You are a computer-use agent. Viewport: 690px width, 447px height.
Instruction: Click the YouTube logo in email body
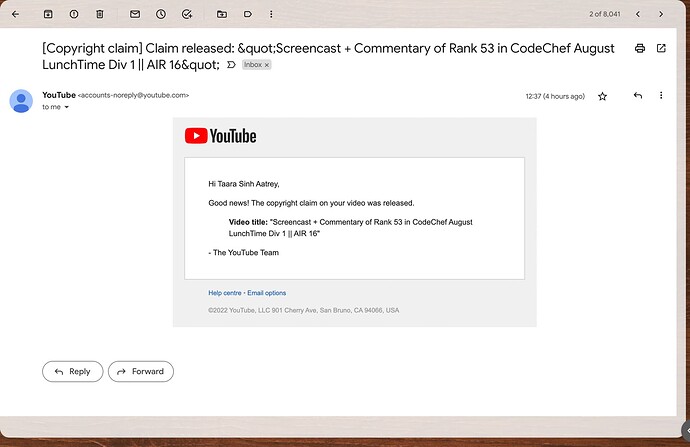click(x=220, y=136)
